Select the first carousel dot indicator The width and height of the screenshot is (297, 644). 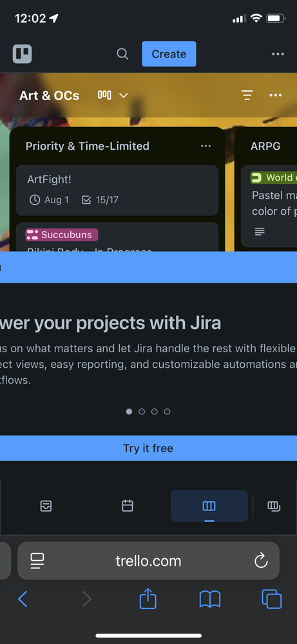click(129, 412)
